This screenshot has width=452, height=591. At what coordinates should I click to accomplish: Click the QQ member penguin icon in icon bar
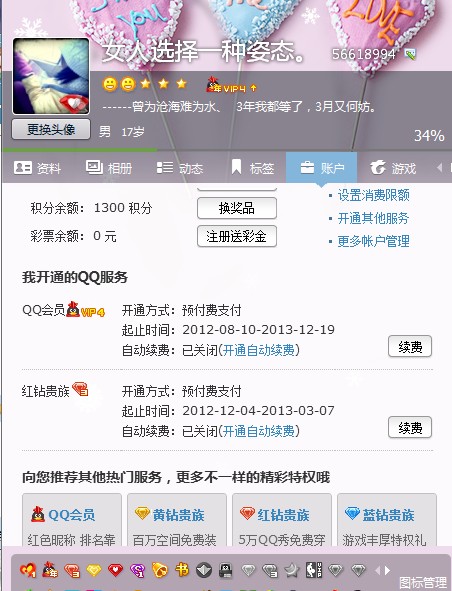[x=50, y=570]
